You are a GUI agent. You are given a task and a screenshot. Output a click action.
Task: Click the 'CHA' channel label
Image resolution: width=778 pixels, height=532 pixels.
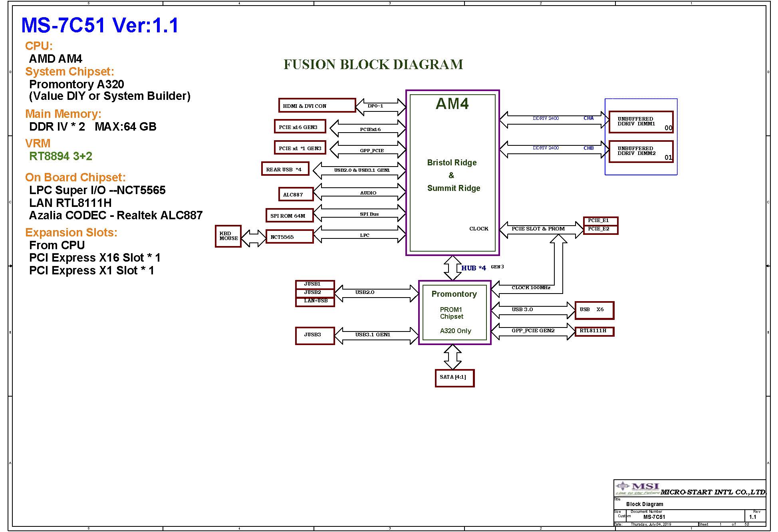point(589,118)
